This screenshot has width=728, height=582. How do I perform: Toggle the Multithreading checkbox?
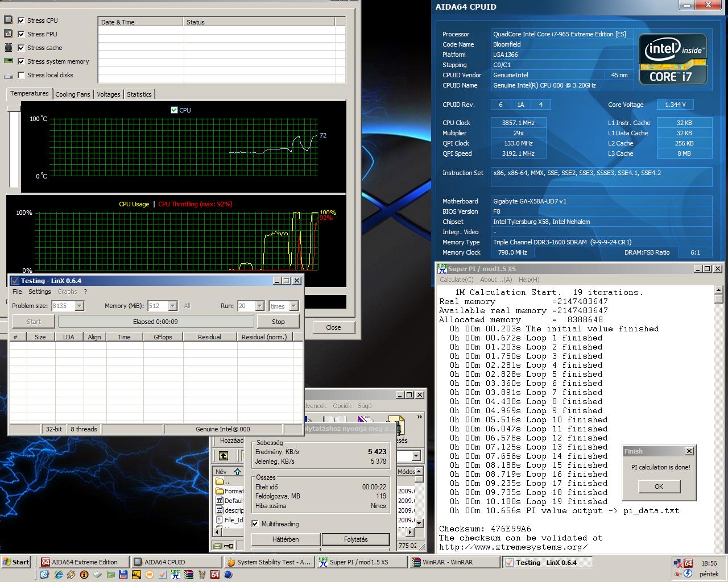pyautogui.click(x=255, y=524)
